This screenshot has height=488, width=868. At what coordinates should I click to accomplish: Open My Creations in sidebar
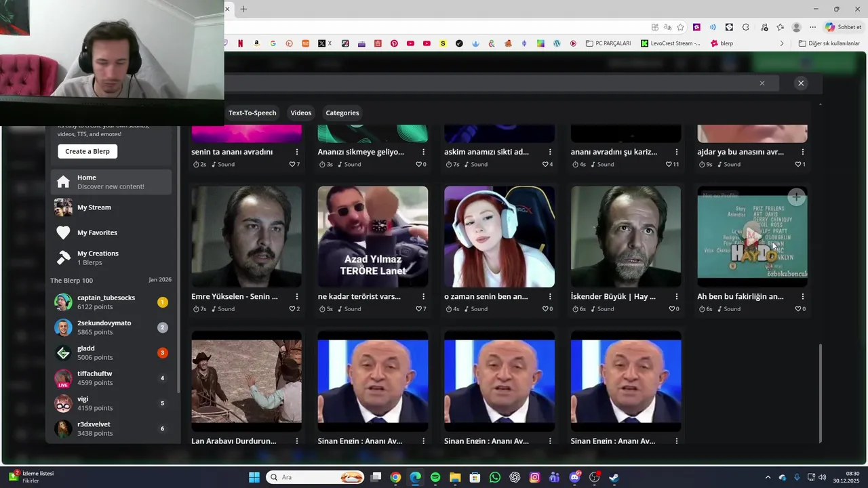111,258
